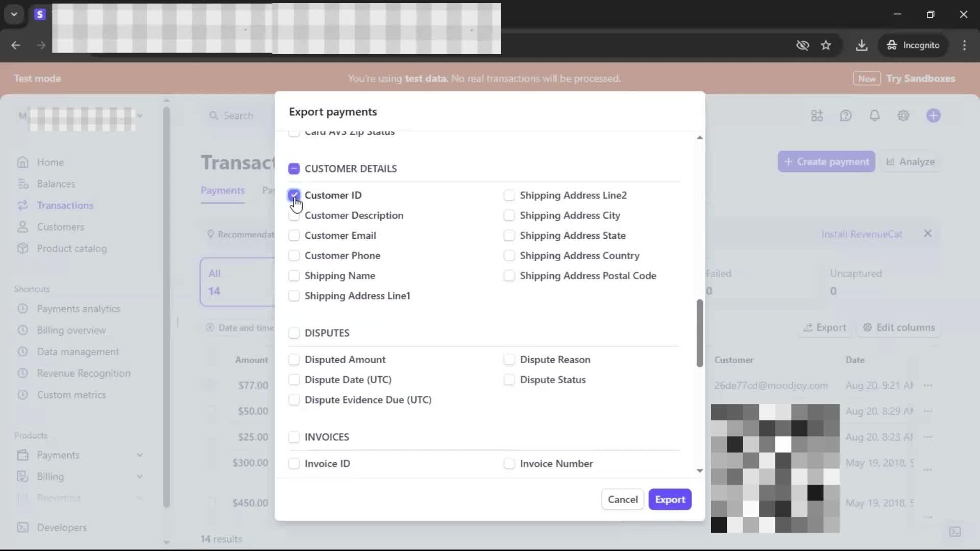The width and height of the screenshot is (980, 551).
Task: Click the Home sidebar icon
Action: pyautogui.click(x=22, y=162)
